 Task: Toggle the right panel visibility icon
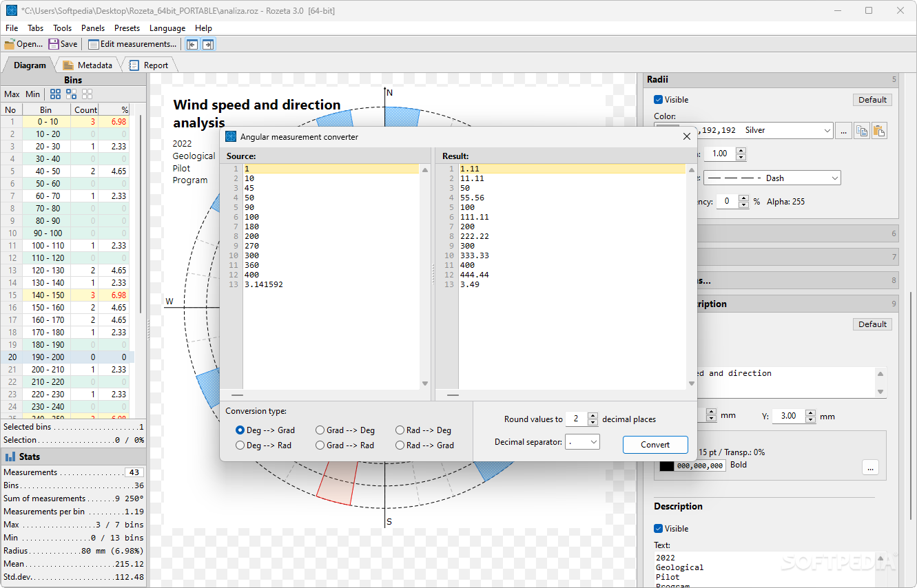click(x=207, y=44)
